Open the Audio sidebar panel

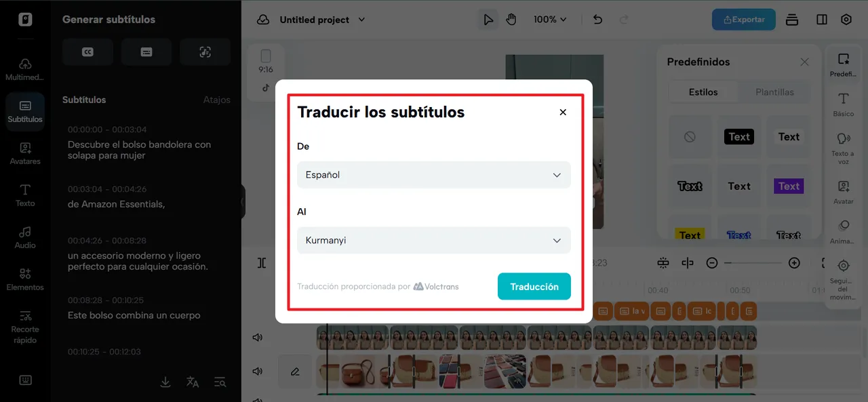tap(25, 238)
